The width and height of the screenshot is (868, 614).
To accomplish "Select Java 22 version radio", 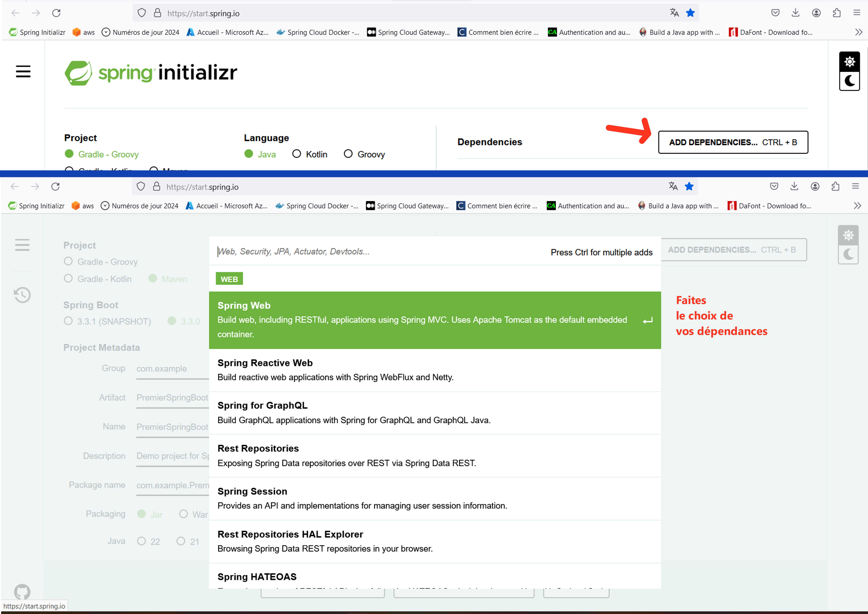I will (149, 541).
